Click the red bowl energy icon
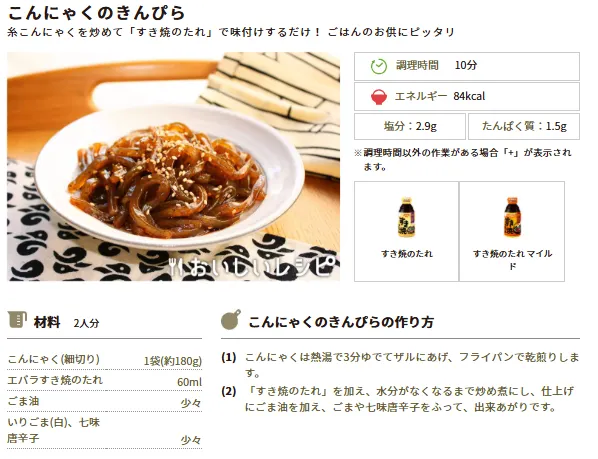The width and height of the screenshot is (598, 459). click(x=378, y=97)
